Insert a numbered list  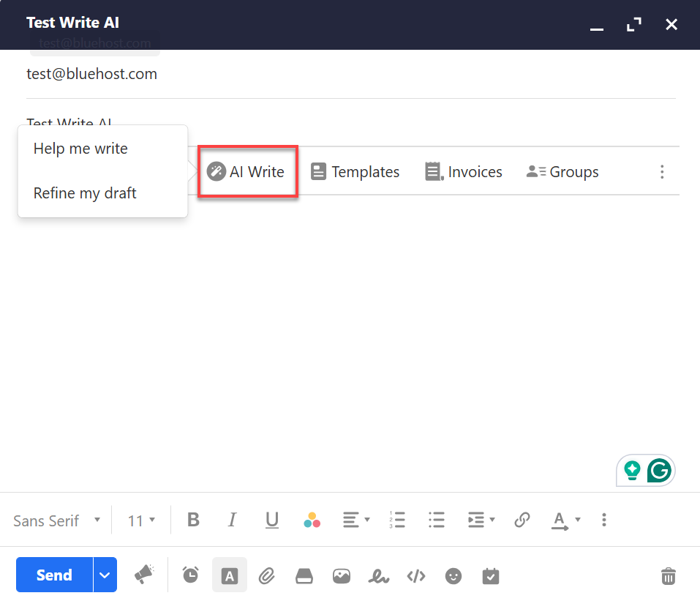point(397,520)
